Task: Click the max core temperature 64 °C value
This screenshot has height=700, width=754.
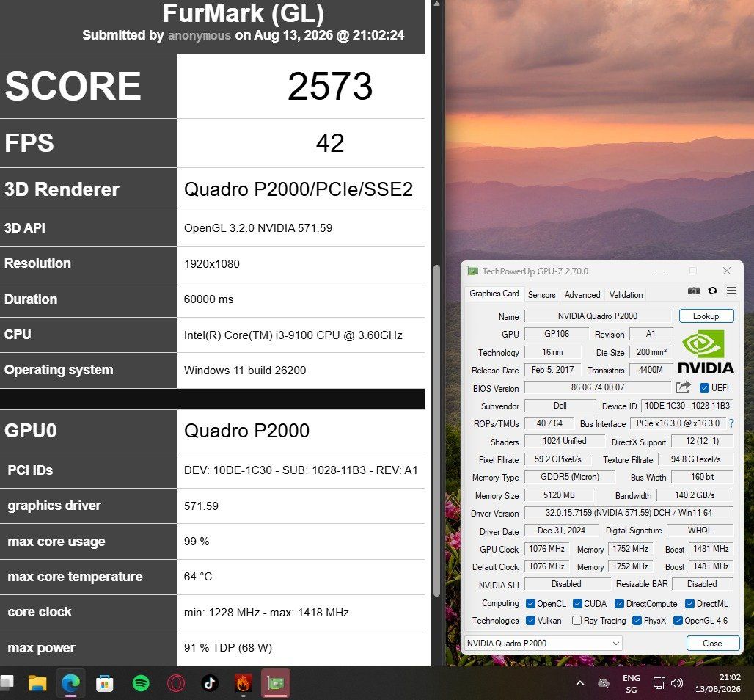Action: (x=197, y=576)
